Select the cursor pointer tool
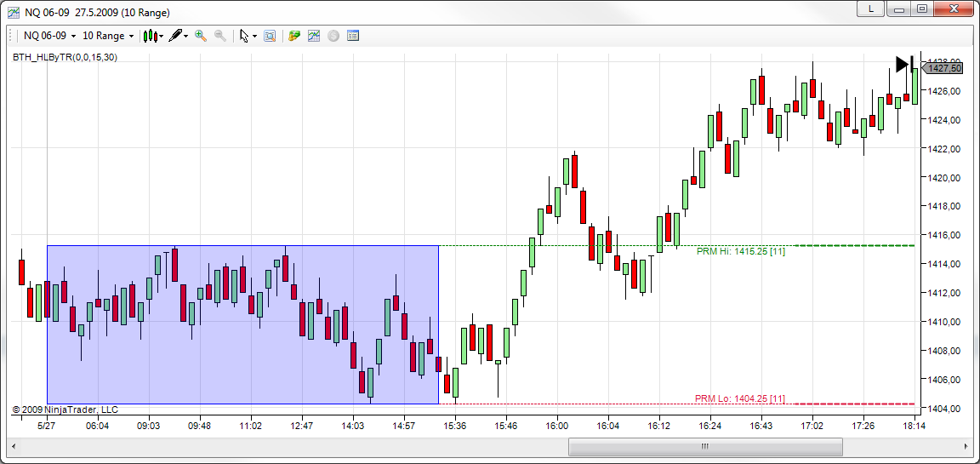Image resolution: width=980 pixels, height=464 pixels. pyautogui.click(x=244, y=37)
